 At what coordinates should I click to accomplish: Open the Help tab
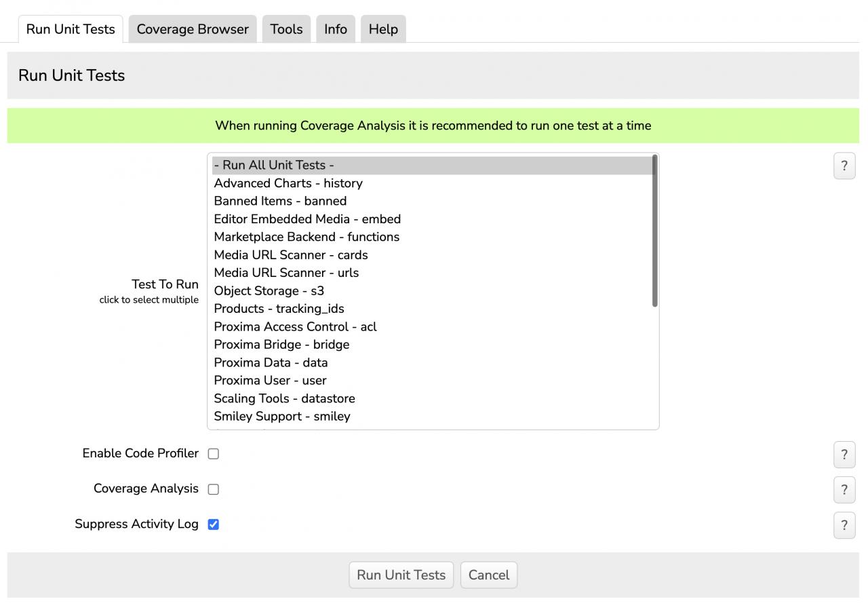tap(383, 29)
